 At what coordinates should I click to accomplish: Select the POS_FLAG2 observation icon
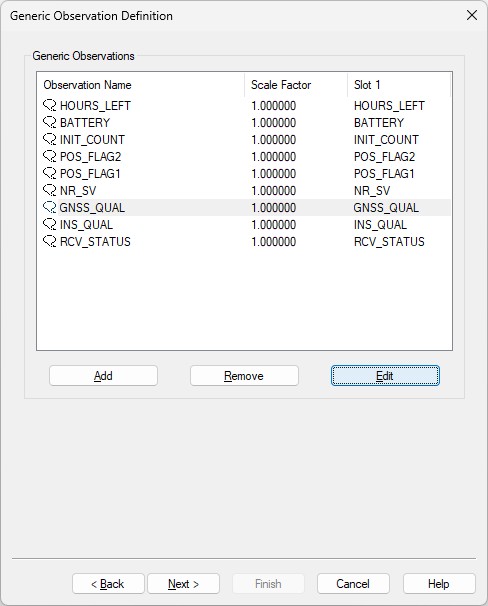pos(49,156)
